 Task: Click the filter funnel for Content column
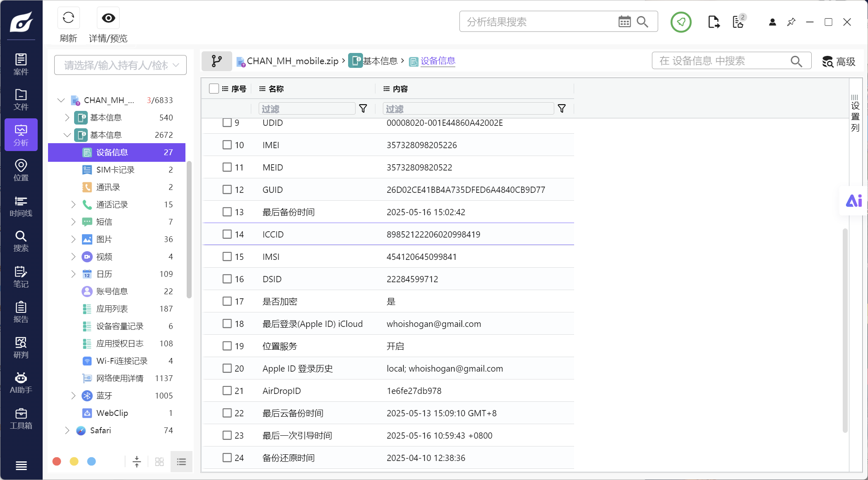tap(562, 108)
